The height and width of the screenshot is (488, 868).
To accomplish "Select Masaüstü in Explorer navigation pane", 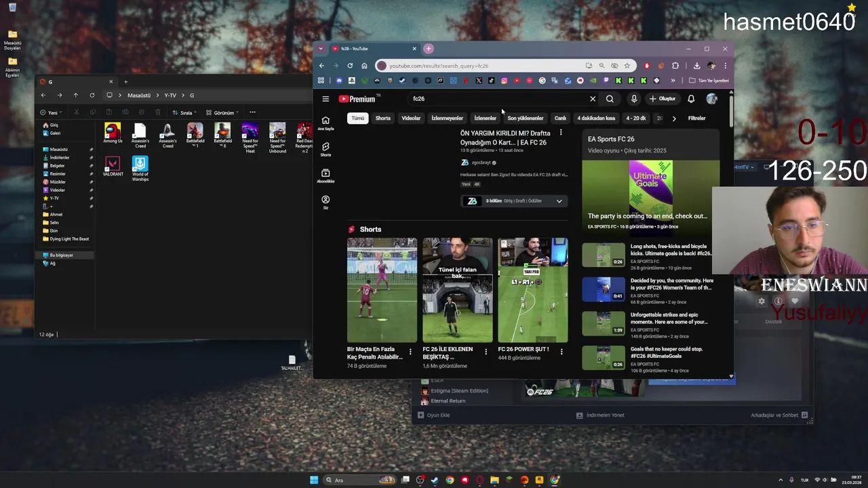I will 59,149.
